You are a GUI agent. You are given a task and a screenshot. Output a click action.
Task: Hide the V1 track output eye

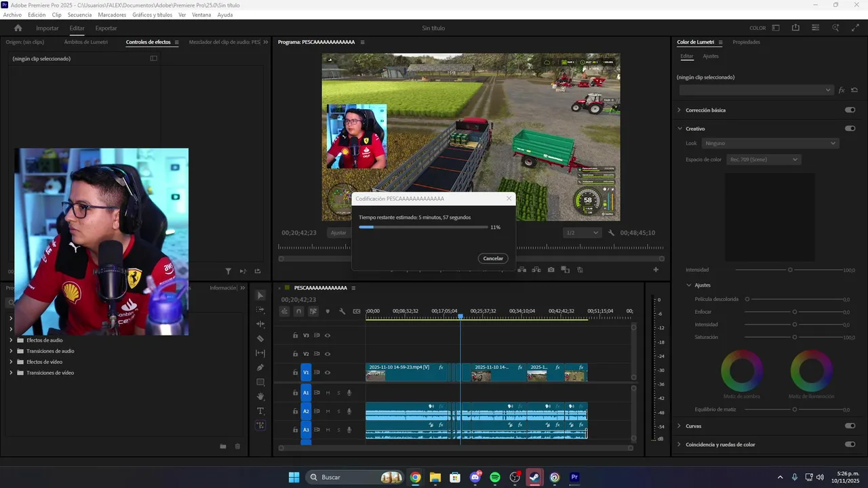pos(328,372)
